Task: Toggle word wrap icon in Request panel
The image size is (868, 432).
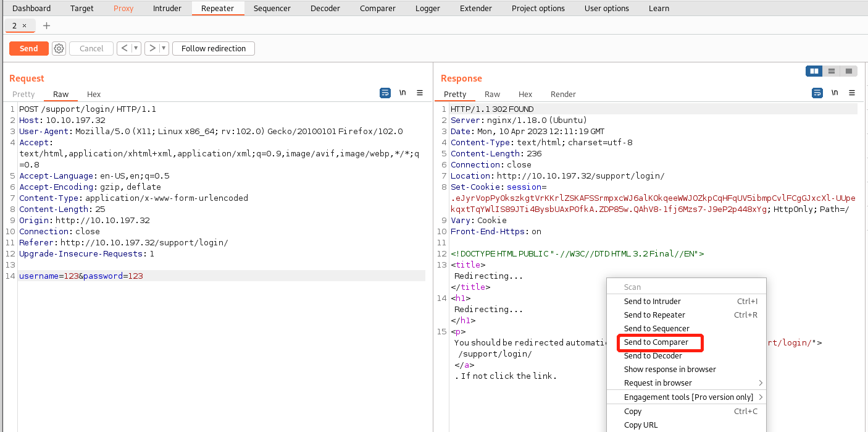Action: click(385, 93)
